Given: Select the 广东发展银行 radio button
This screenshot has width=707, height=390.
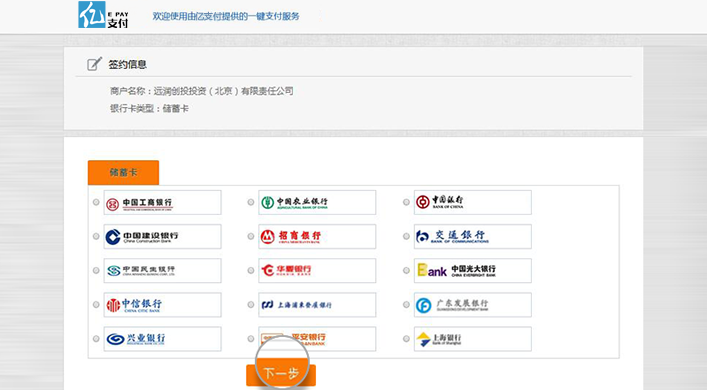Looking at the screenshot, I should pos(406,305).
